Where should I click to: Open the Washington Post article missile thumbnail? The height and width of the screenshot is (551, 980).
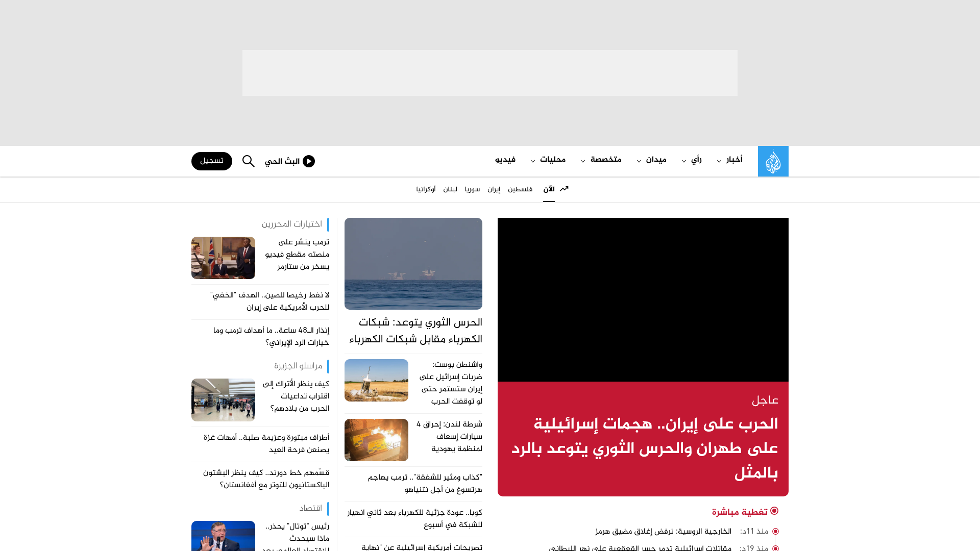[x=376, y=380]
